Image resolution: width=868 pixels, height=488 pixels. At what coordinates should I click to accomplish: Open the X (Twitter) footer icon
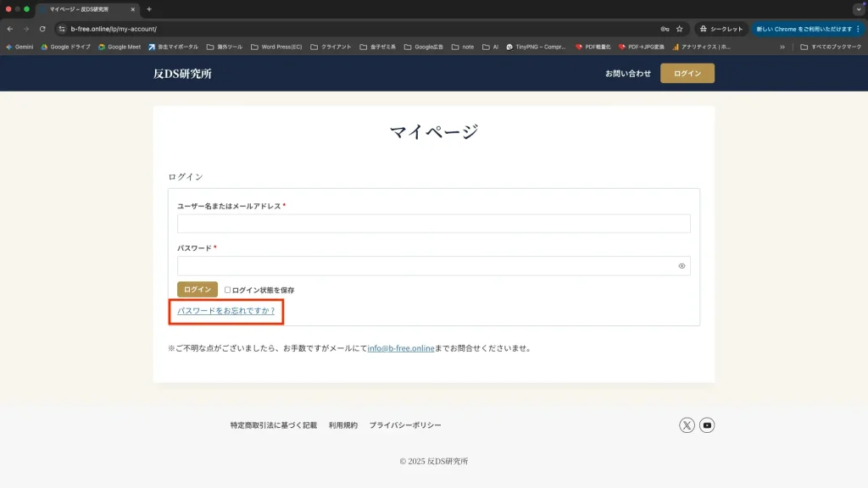(687, 425)
